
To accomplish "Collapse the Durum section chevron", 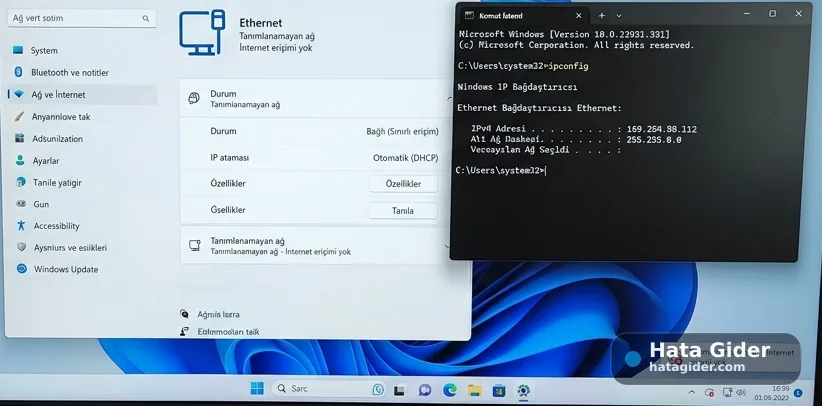I will click(x=449, y=98).
